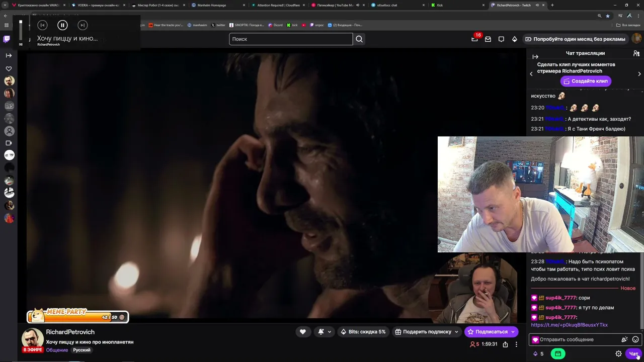
Task: Open chat settings gear icon
Action: pyautogui.click(x=618, y=353)
